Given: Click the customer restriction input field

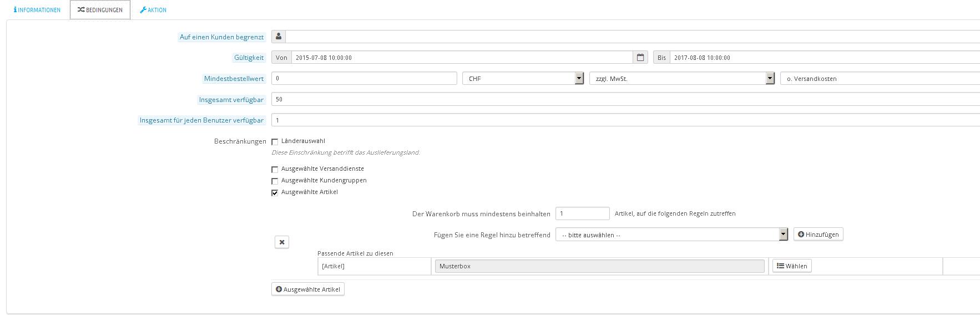Looking at the screenshot, I should click(633, 37).
